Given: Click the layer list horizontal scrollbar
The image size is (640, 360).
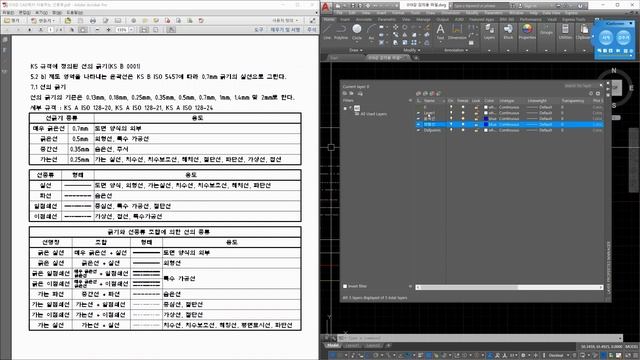Looking at the screenshot, I should click(509, 287).
